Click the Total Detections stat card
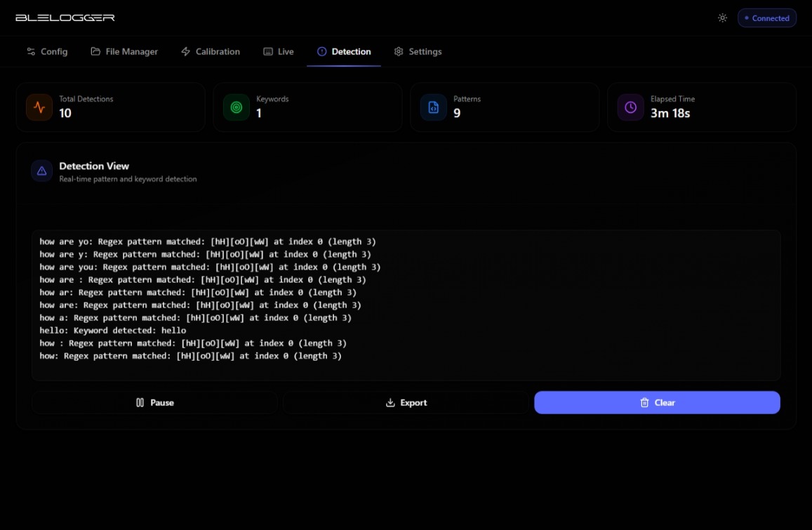This screenshot has height=530, width=812. [x=110, y=107]
